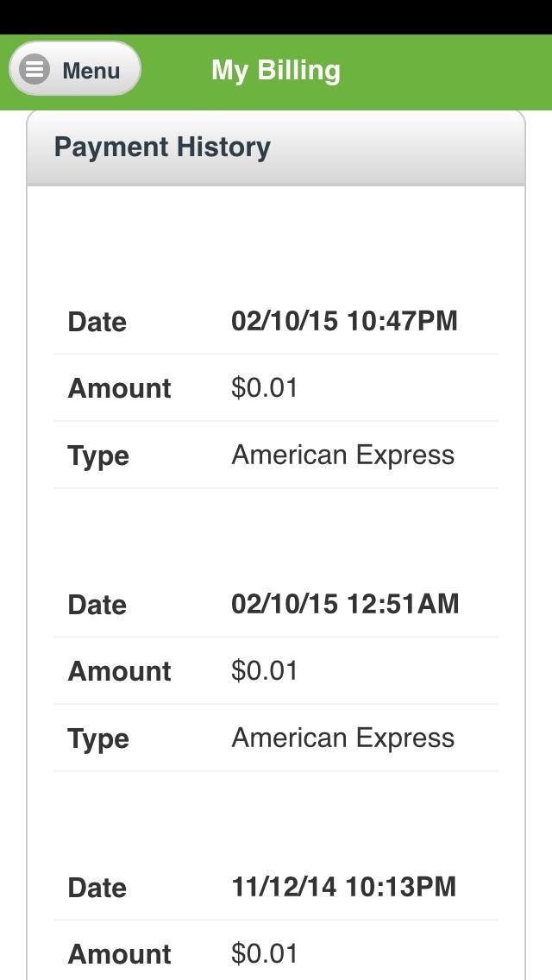
Task: Tap the hamburger icon in Menu button
Action: pyautogui.click(x=35, y=69)
